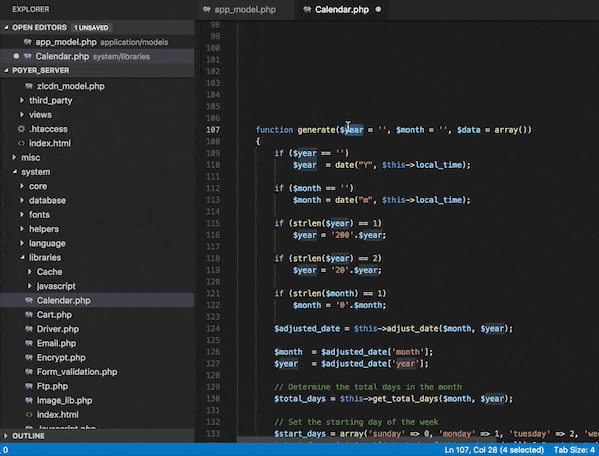The image size is (599, 456).
Task: Click the PHP icon of Cart.php
Action: pos(29,315)
